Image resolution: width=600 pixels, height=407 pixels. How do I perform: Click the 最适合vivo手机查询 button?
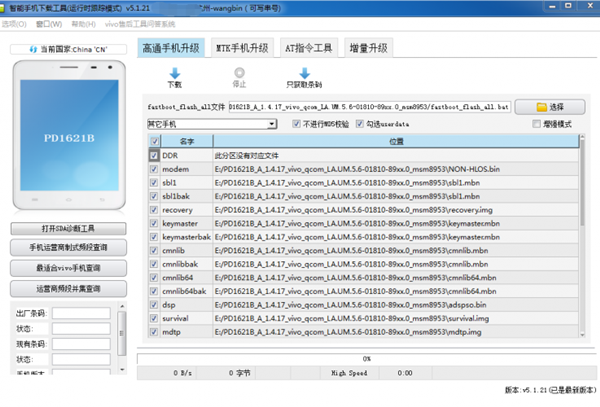coord(67,268)
